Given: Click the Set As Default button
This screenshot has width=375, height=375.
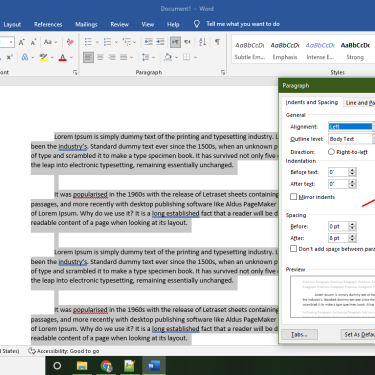Looking at the screenshot, I should coord(358,334).
